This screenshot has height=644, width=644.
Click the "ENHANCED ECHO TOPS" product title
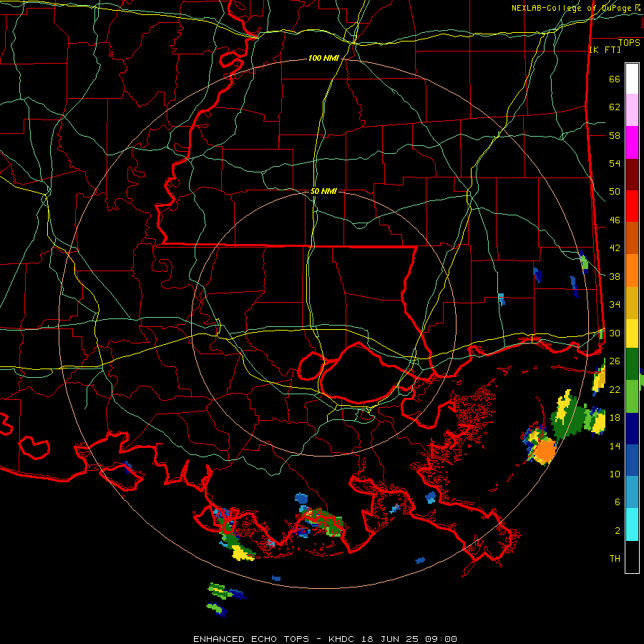[251, 639]
